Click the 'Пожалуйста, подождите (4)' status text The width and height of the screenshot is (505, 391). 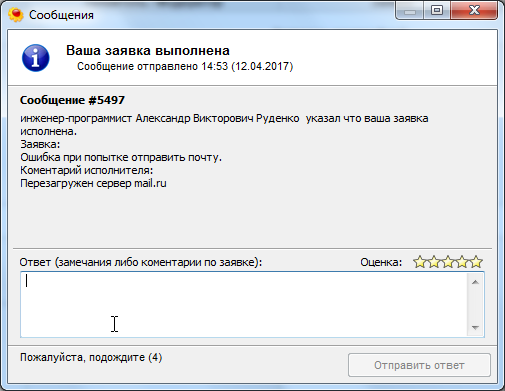click(x=91, y=357)
